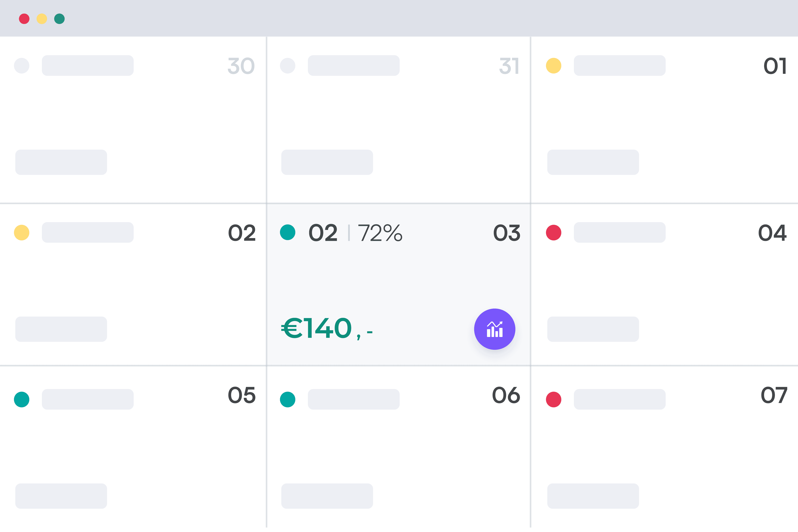Viewport: 798px width, 532px height.
Task: Open the day 03 date number
Action: pos(507,233)
